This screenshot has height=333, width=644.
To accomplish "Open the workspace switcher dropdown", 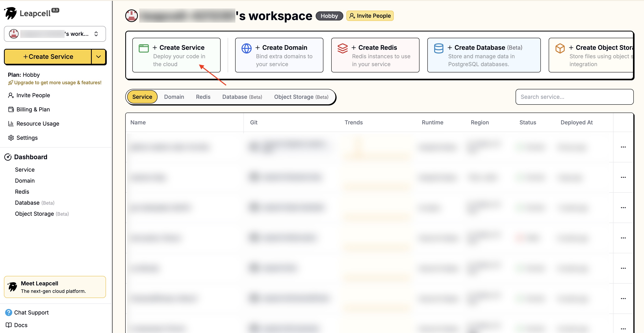I will 55,34.
